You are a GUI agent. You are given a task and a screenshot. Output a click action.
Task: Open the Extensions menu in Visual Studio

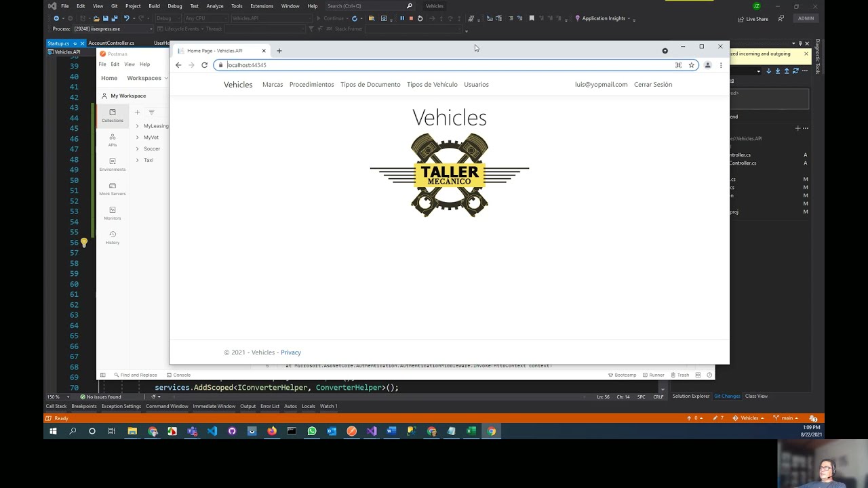click(x=262, y=6)
